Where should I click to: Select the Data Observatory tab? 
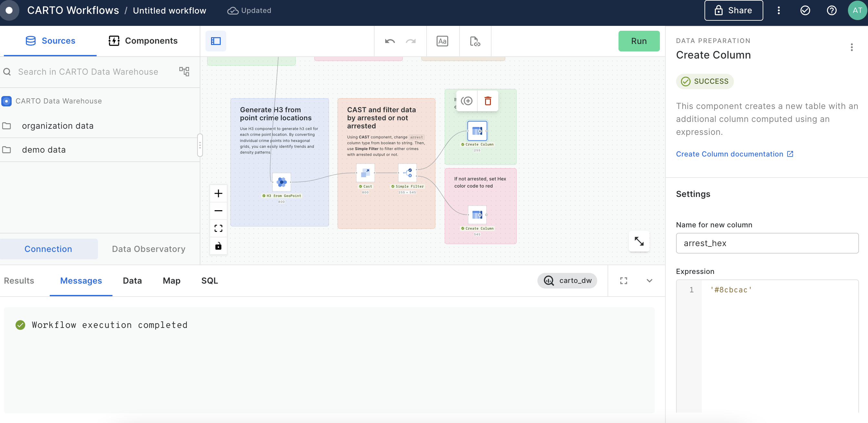coord(149,249)
